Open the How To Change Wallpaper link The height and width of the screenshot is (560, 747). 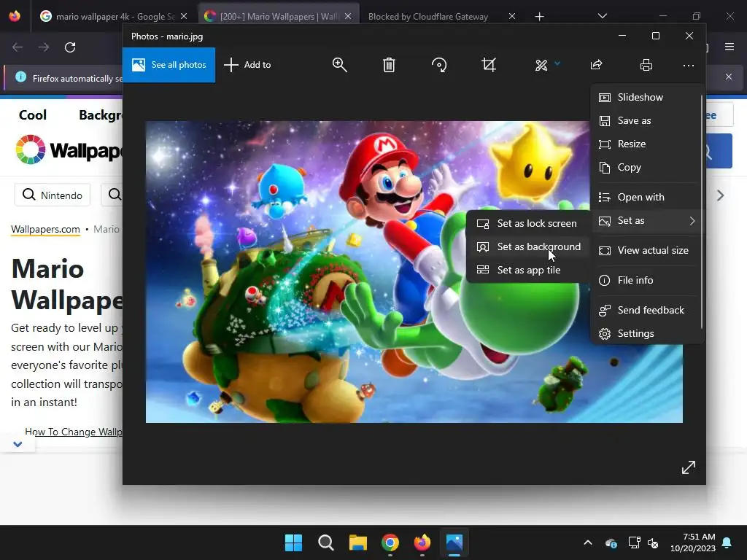(74, 432)
